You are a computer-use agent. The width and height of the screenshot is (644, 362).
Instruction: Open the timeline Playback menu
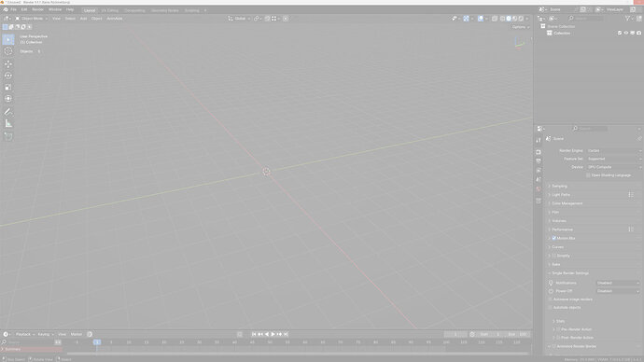24,334
